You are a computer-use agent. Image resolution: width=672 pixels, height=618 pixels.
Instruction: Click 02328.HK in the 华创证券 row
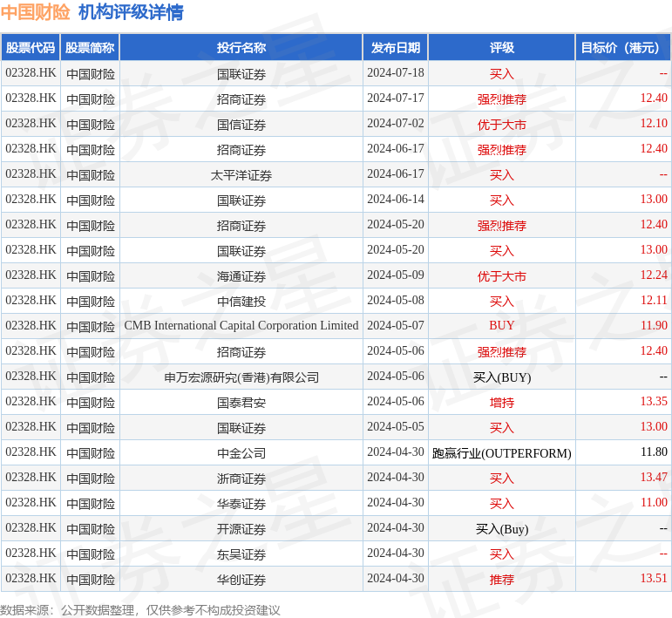coord(31,579)
